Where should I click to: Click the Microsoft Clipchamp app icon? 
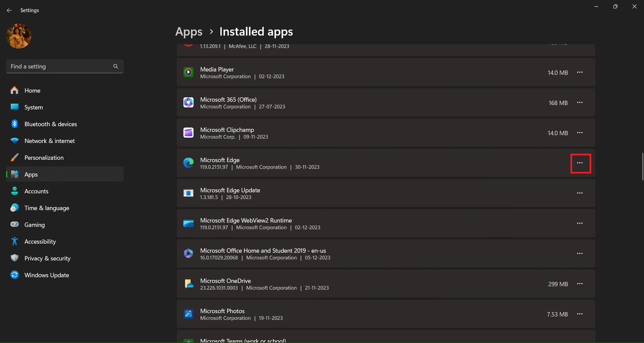(x=188, y=133)
